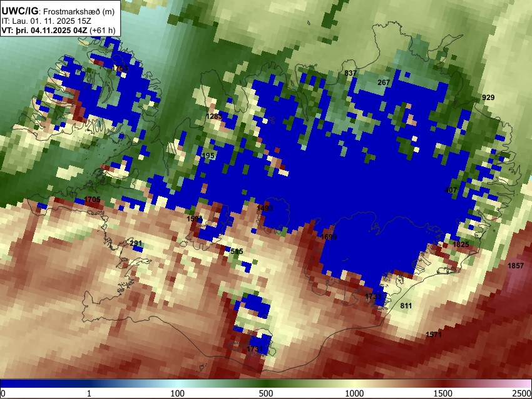
Task: Click the map value 1753 in the Westfjords
Action: coord(120,68)
